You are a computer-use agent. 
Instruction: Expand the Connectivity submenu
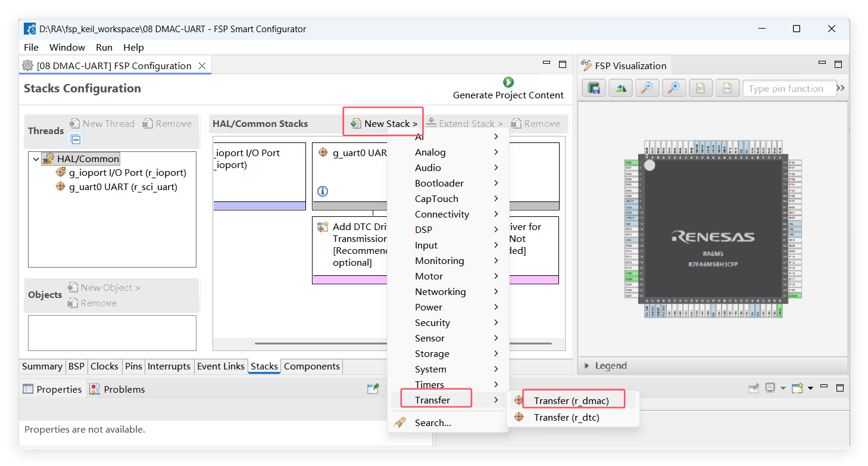(x=448, y=214)
